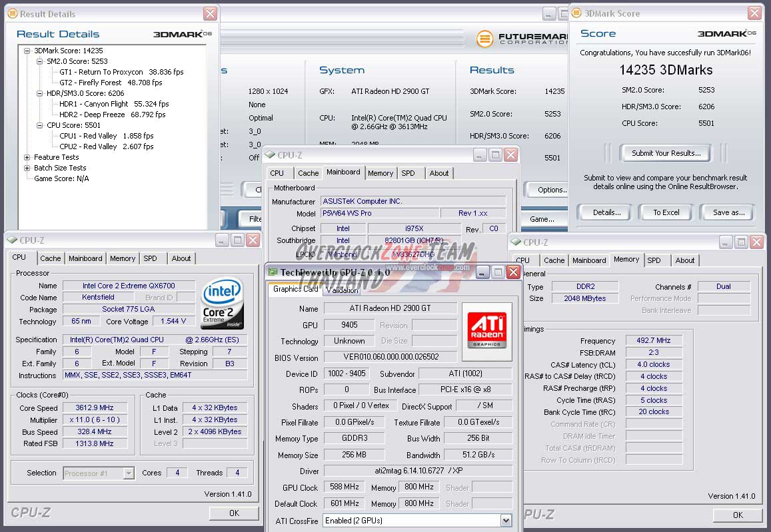Click the 14235 3DMarks score text

coord(666,70)
